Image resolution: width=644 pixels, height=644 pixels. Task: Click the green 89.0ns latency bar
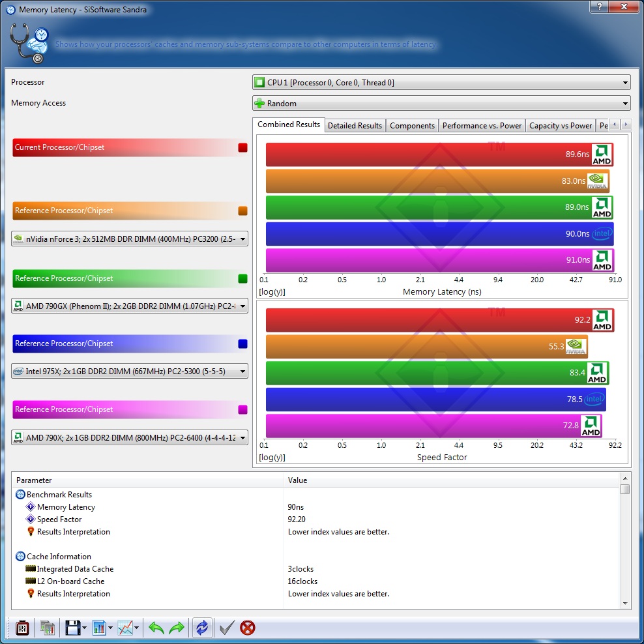tap(439, 207)
